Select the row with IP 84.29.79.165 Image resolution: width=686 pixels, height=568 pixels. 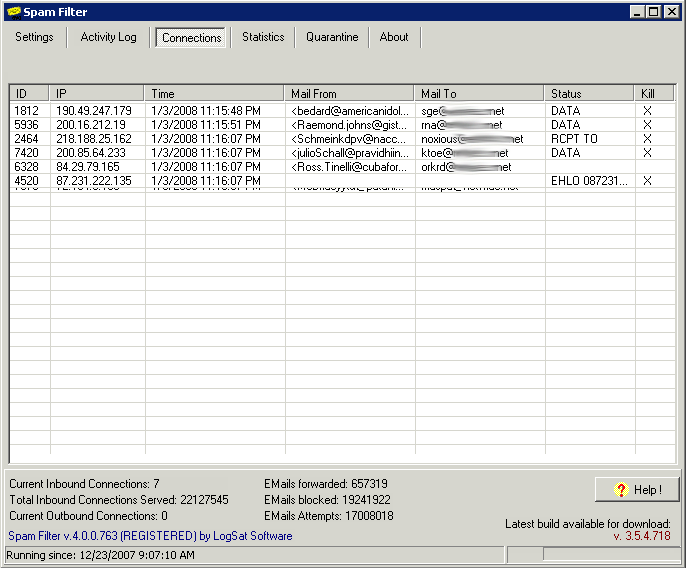87,167
